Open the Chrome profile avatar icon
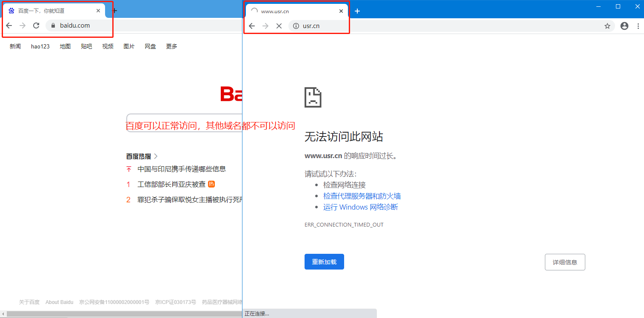644x318 pixels. (624, 26)
